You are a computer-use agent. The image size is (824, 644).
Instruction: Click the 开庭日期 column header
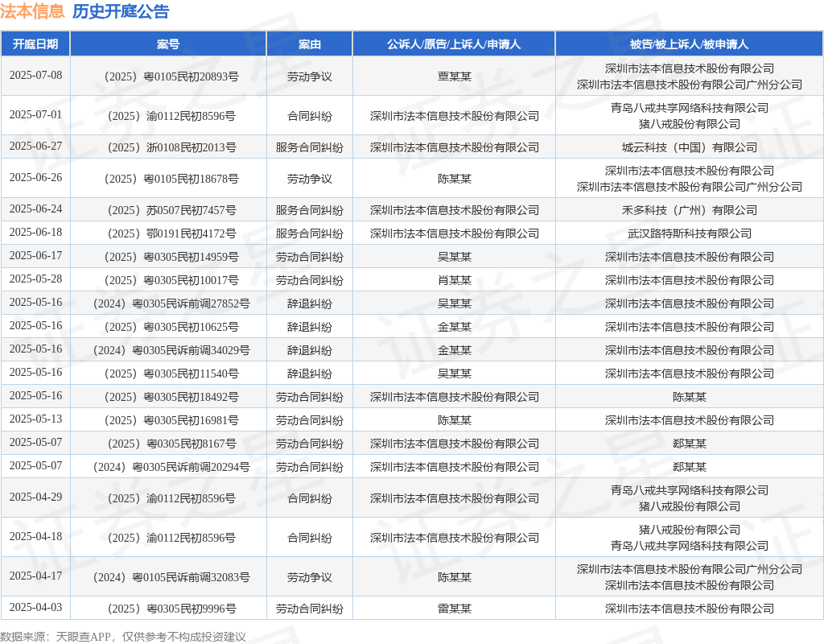point(35,44)
